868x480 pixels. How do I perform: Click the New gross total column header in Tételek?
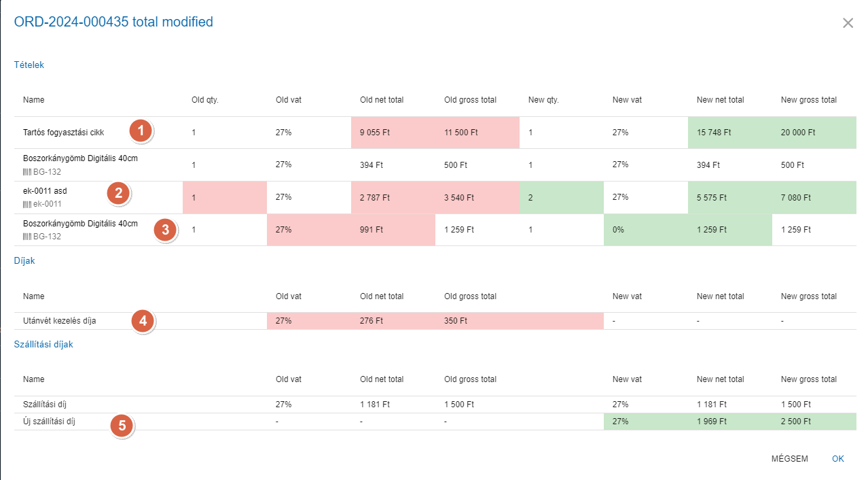pyautogui.click(x=808, y=100)
